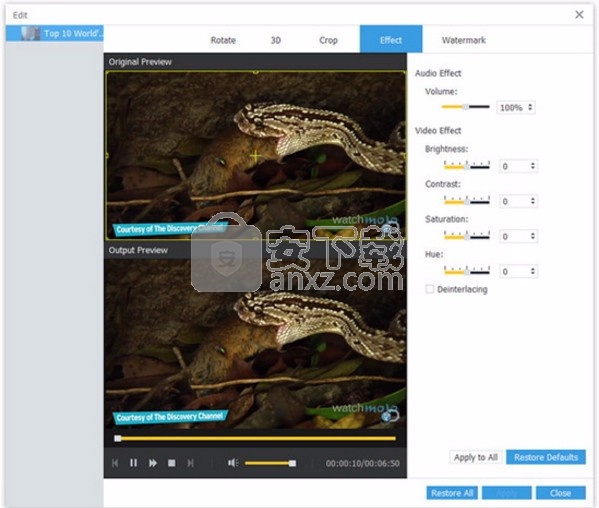This screenshot has height=508, width=599.
Task: Enable the Deinterlacing checkbox
Action: [x=430, y=289]
